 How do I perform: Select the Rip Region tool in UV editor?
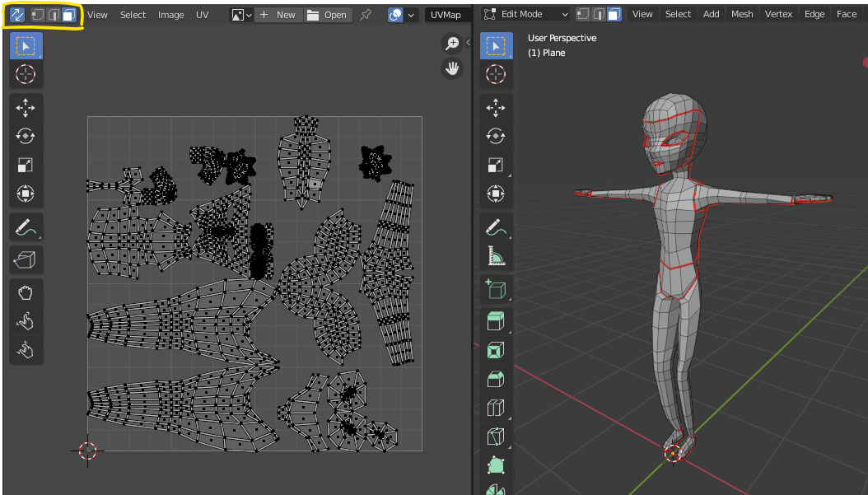[26, 260]
